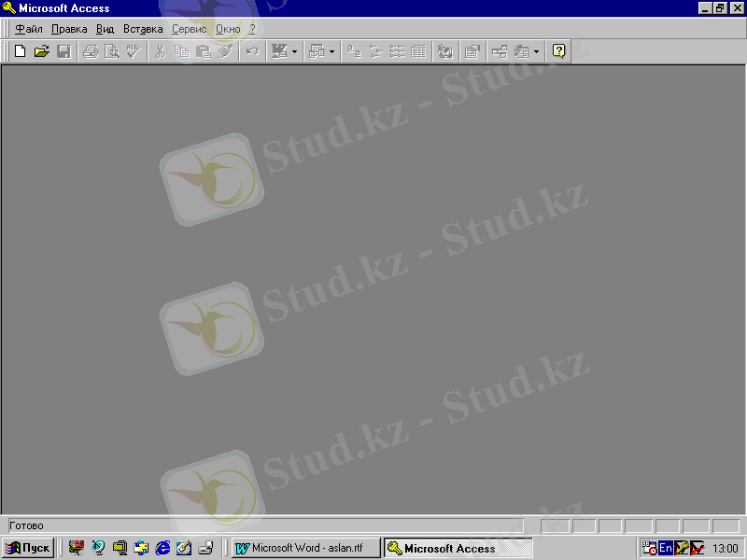Open the Правка menu
This screenshot has width=747, height=560.
(x=69, y=29)
